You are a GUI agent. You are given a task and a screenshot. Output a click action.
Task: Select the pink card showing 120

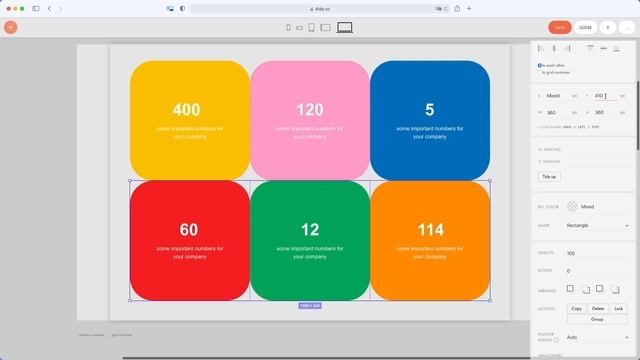pyautogui.click(x=310, y=120)
